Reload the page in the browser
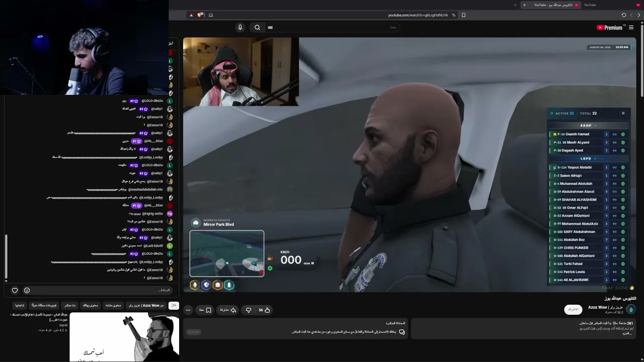The width and height of the screenshot is (644, 362). pos(624,15)
